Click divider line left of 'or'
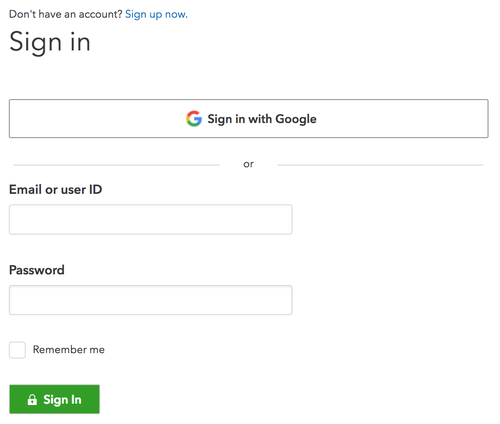500x424 pixels. point(116,165)
